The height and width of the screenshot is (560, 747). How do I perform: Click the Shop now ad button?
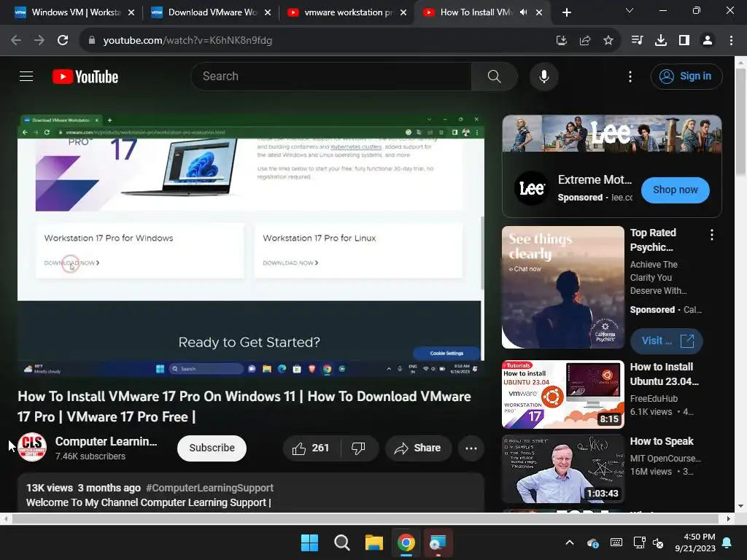pos(675,190)
